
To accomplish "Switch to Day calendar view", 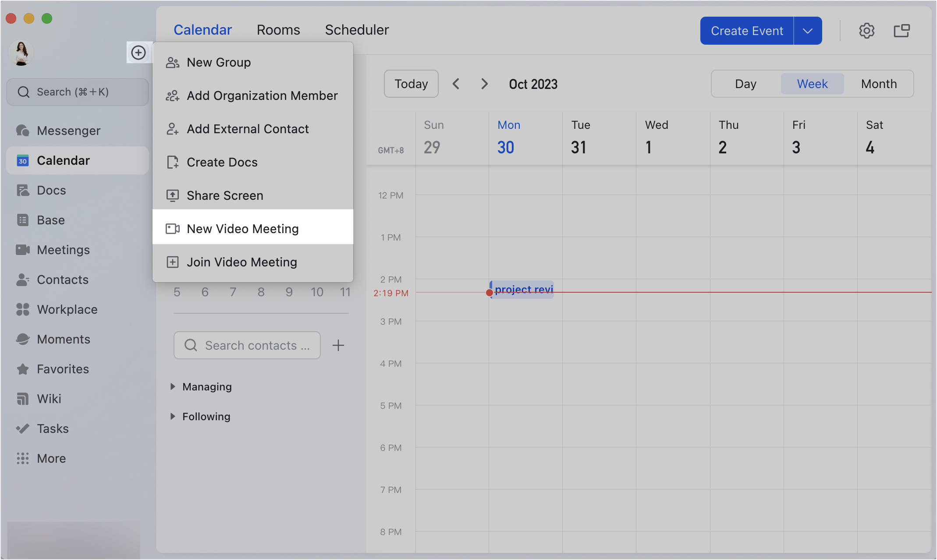I will click(745, 84).
